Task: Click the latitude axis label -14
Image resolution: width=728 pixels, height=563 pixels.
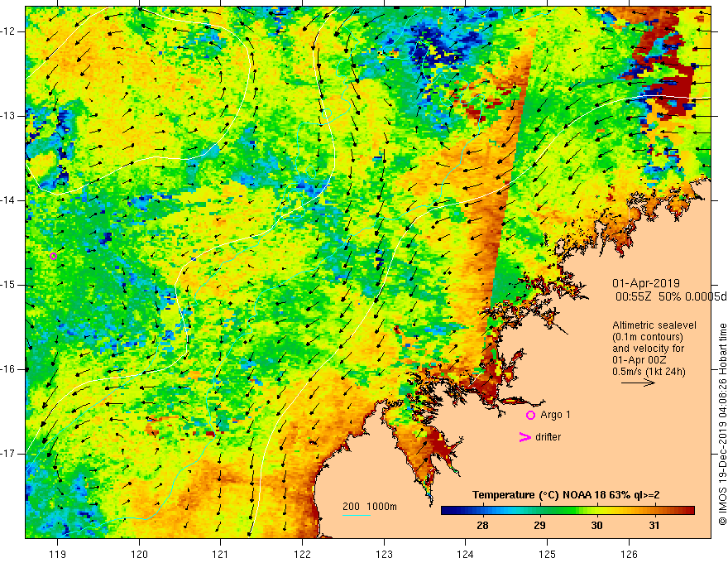Action: coord(9,200)
